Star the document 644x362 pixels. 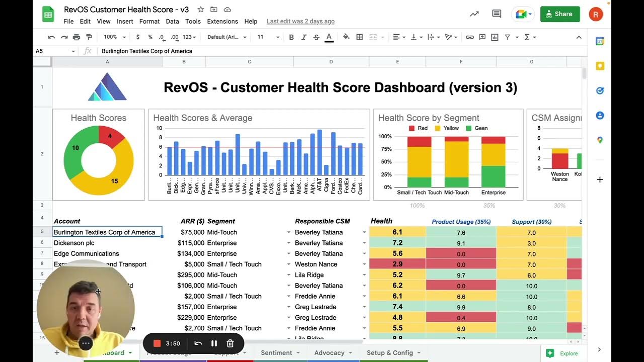point(201,10)
